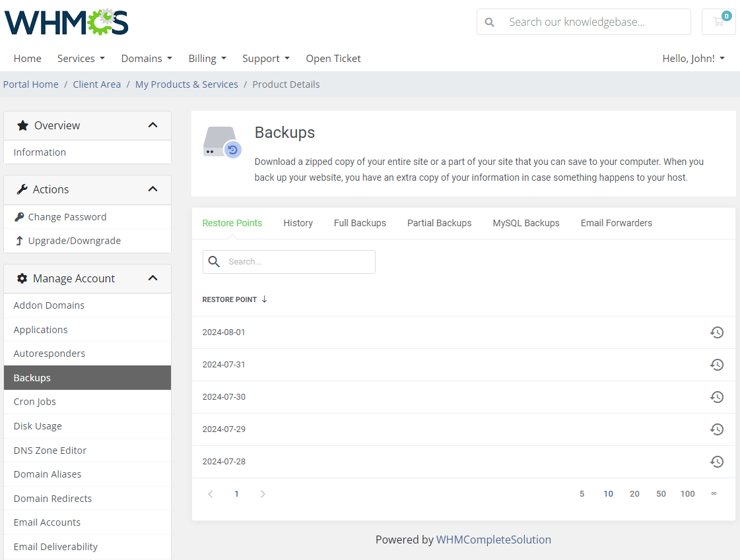The image size is (740, 560).
Task: Open the Billing dropdown menu
Action: [208, 59]
